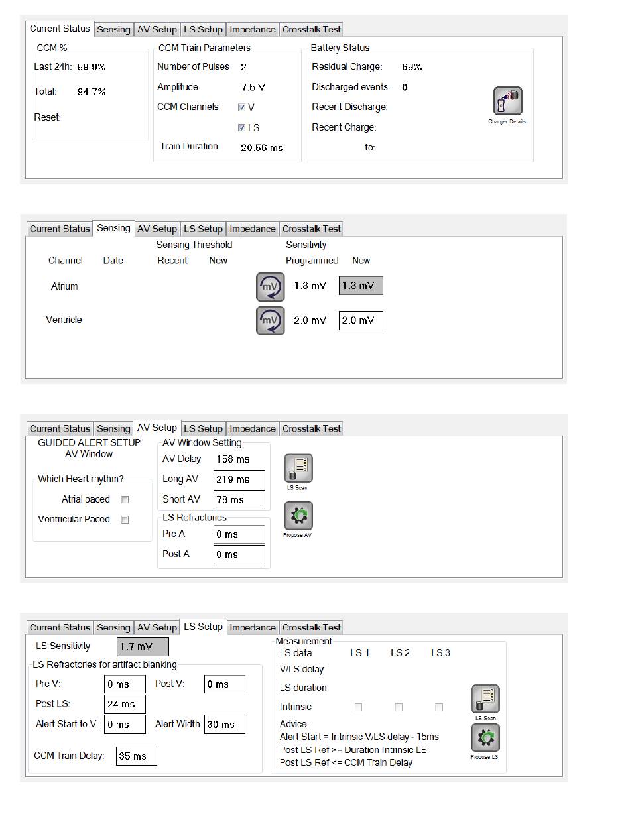Open Sensing tab in the Battery Status panel
The width and height of the screenshot is (630, 840).
point(113,29)
